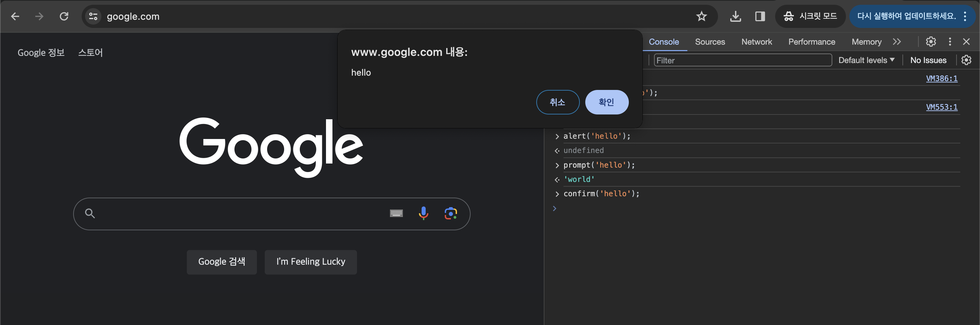Image resolution: width=980 pixels, height=325 pixels.
Task: Start voice search with microphone icon
Action: [423, 213]
